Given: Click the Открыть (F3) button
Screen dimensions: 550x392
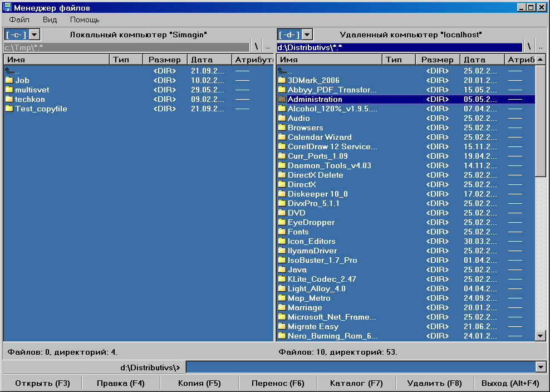Looking at the screenshot, I should [42, 383].
